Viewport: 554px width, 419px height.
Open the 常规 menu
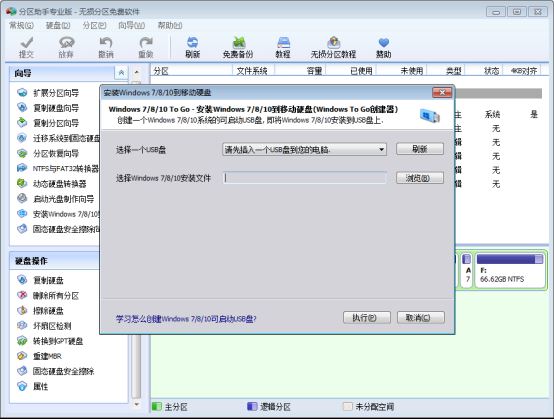[21, 25]
